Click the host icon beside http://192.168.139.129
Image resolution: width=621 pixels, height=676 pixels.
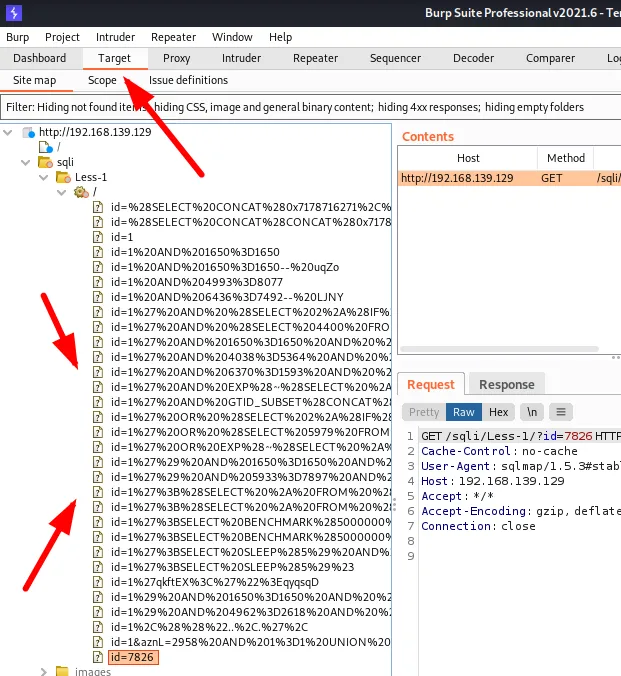[28, 132]
